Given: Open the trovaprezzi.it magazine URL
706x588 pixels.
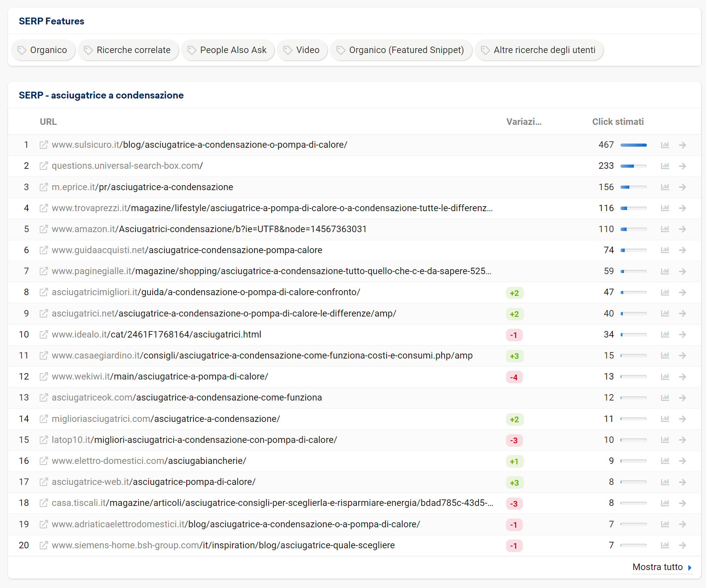Looking at the screenshot, I should (272, 208).
